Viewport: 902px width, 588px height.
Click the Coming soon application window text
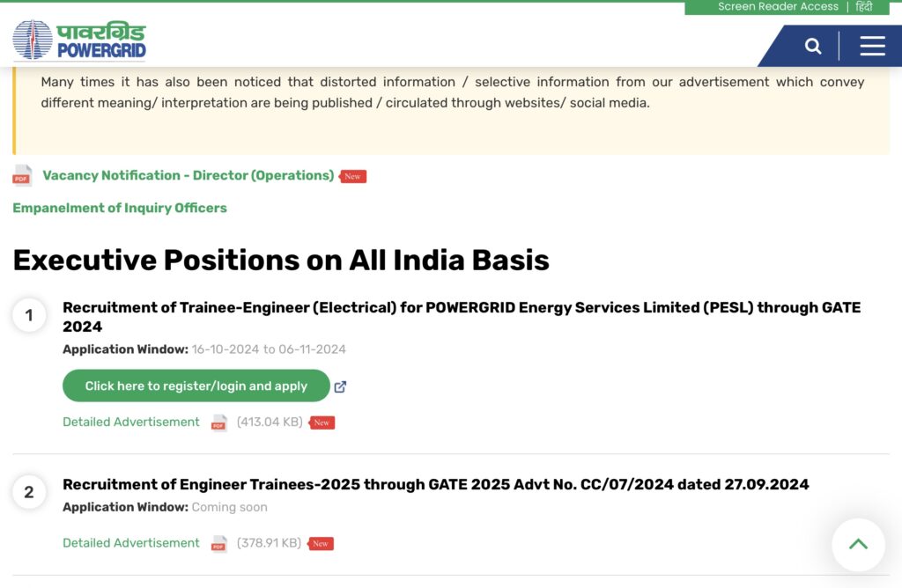(x=230, y=507)
